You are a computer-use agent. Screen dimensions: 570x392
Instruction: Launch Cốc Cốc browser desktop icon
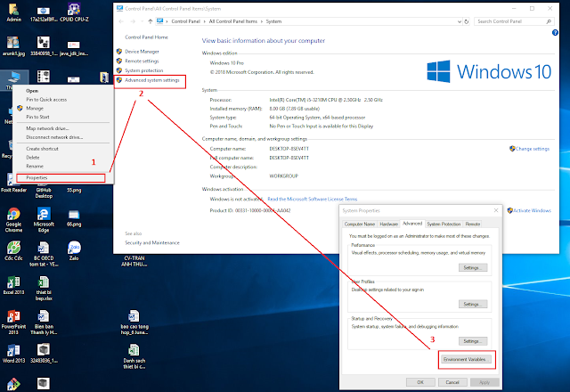tap(13, 251)
